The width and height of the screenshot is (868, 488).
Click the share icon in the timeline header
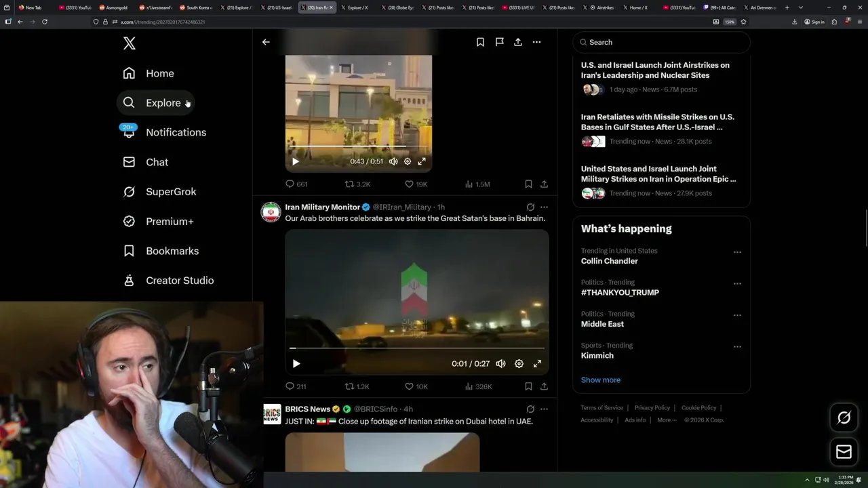(518, 42)
